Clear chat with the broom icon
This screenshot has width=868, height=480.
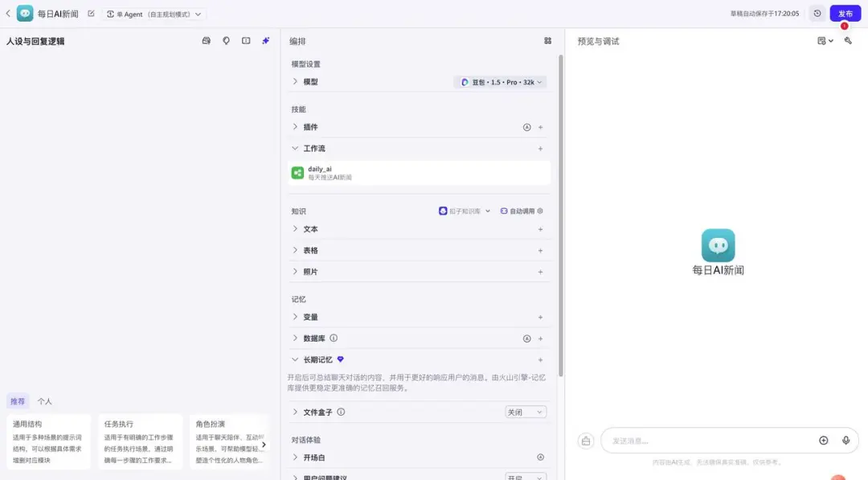click(586, 441)
